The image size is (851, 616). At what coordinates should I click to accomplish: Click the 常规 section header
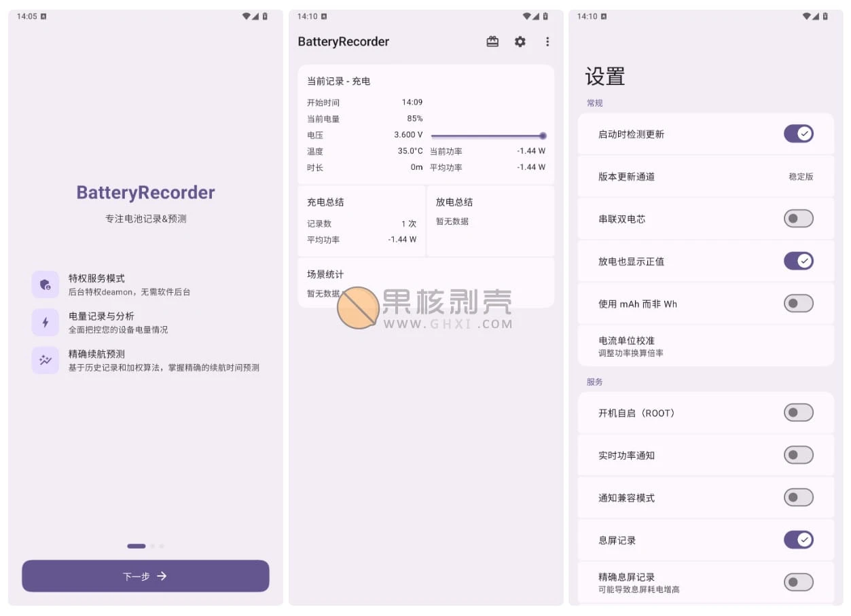point(595,103)
